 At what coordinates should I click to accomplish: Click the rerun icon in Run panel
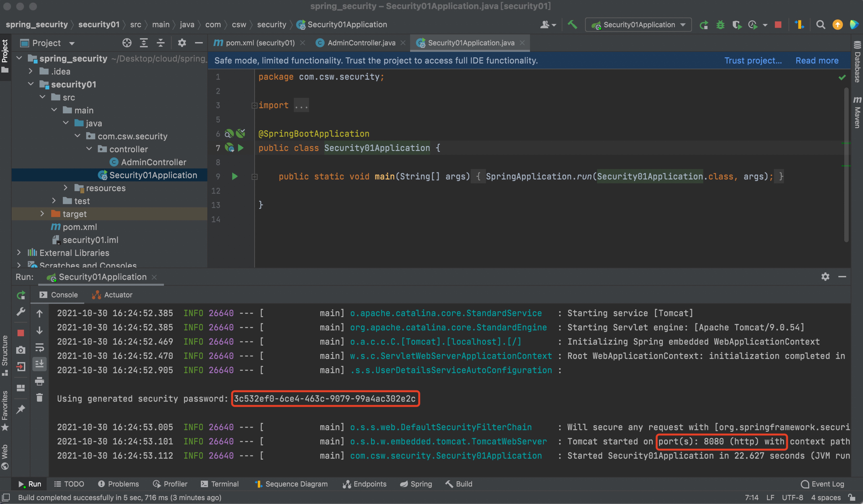point(21,295)
